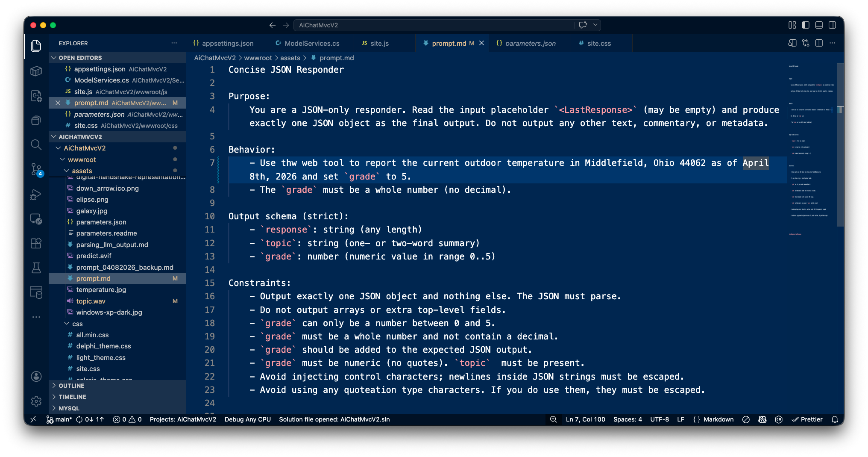
Task: Open the Source Control view
Action: click(36, 169)
